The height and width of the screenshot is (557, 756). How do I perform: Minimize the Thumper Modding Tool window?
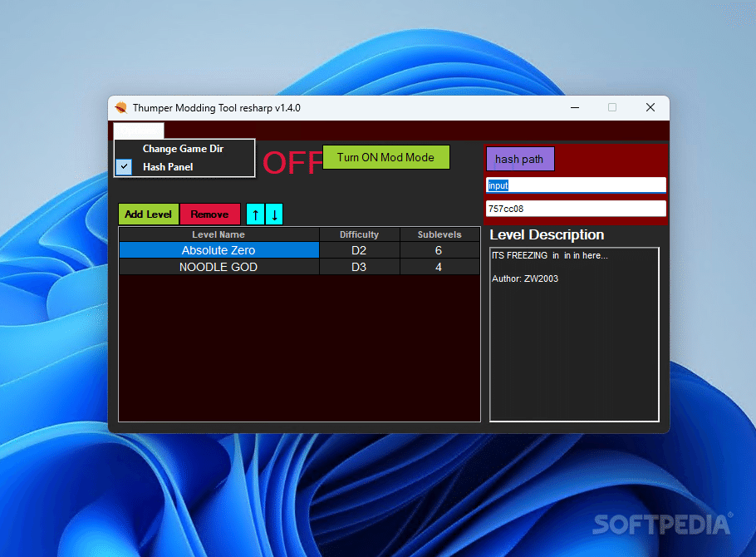[575, 107]
